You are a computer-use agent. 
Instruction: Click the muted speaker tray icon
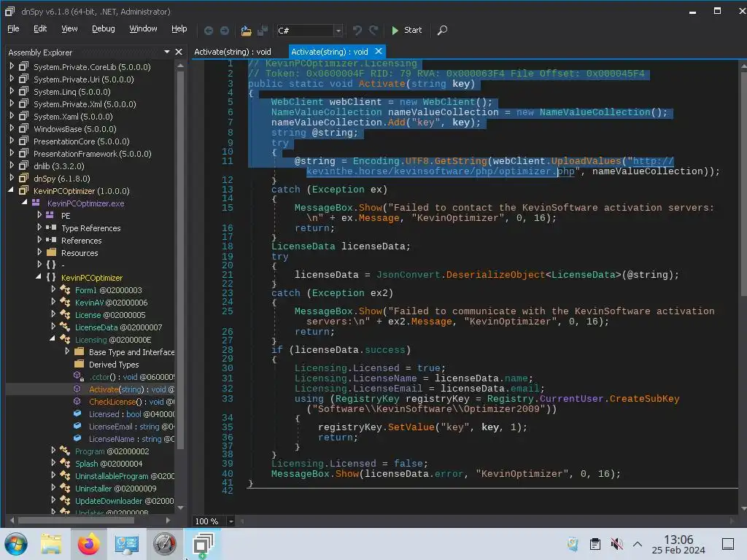point(617,544)
